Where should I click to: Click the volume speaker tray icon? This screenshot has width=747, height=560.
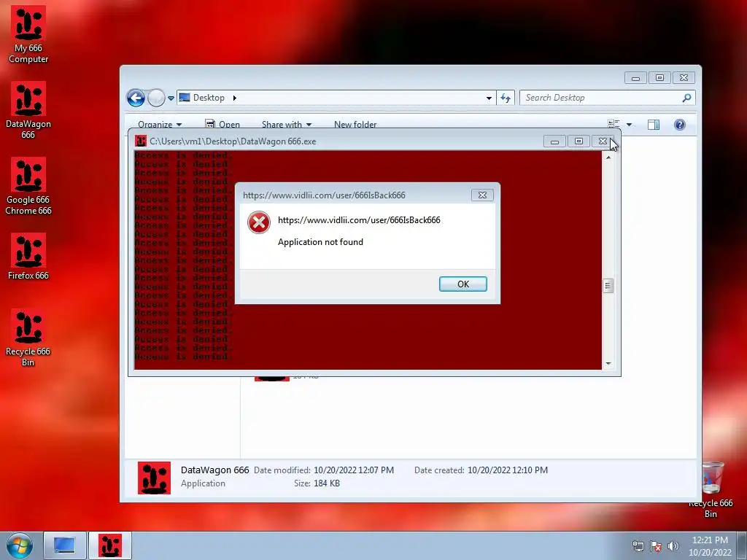(673, 546)
